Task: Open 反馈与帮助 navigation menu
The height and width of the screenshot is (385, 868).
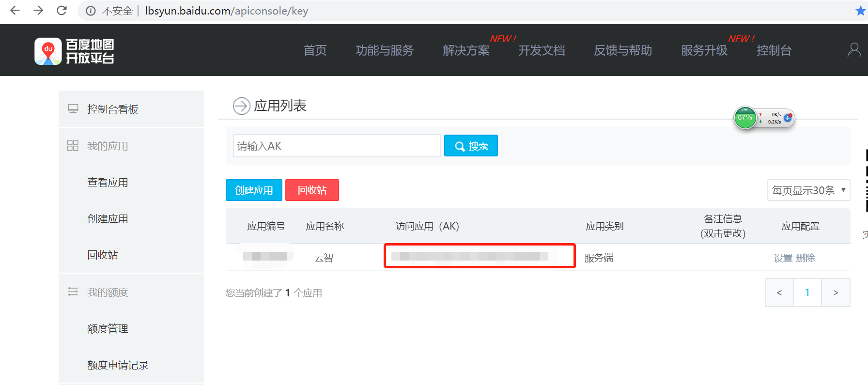Action: (623, 50)
